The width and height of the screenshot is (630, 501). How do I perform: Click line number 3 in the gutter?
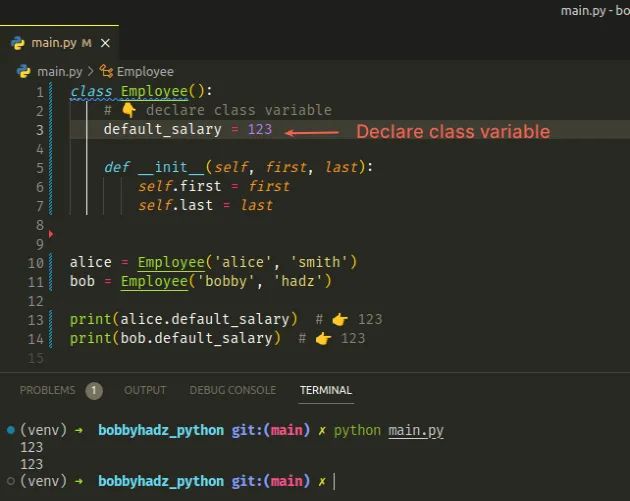click(x=39, y=130)
